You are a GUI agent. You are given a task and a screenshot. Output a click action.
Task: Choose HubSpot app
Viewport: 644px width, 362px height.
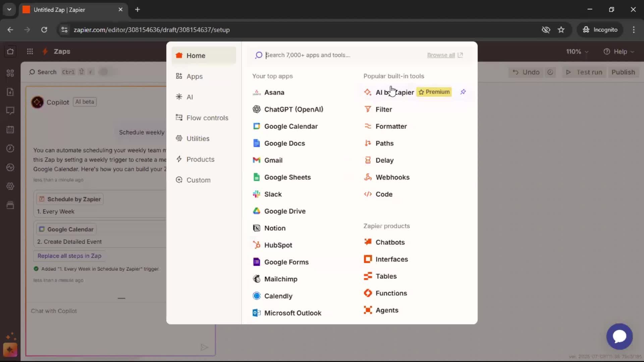pyautogui.click(x=272, y=245)
